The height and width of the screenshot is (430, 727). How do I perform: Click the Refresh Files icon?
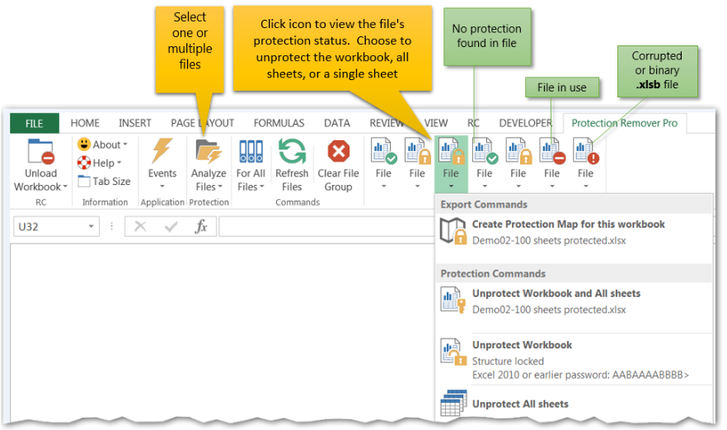coord(292,151)
